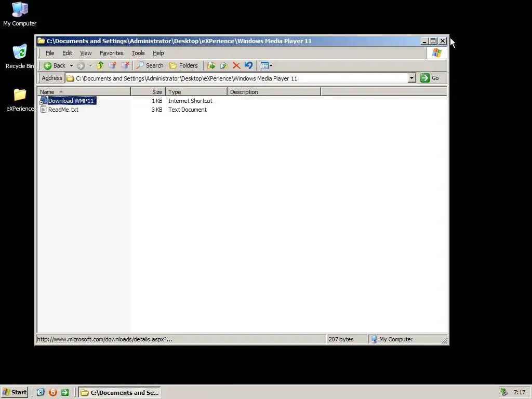Sort by the Size column header
Viewport: 532px width, 399px height.
(148, 91)
